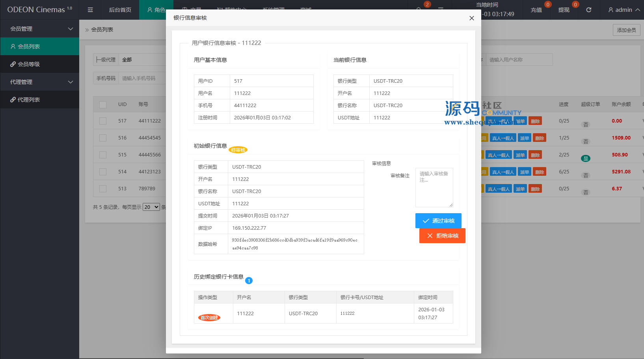Click the history count badge icon

pyautogui.click(x=249, y=281)
